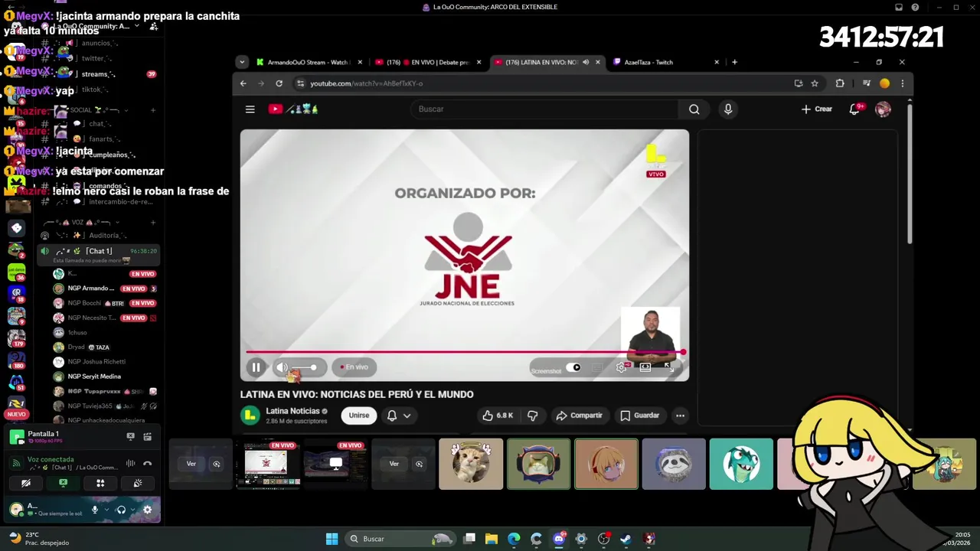Stop sharing 'Pantalla 1' screen icon

point(130,437)
